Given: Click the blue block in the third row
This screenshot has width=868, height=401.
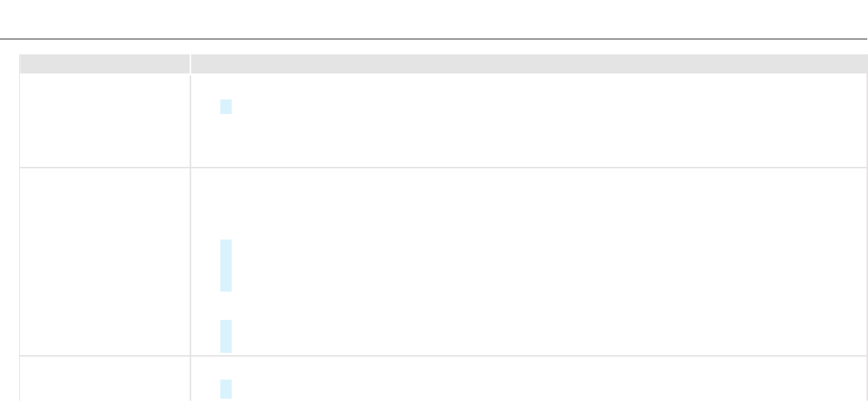Looking at the screenshot, I should pos(226,389).
